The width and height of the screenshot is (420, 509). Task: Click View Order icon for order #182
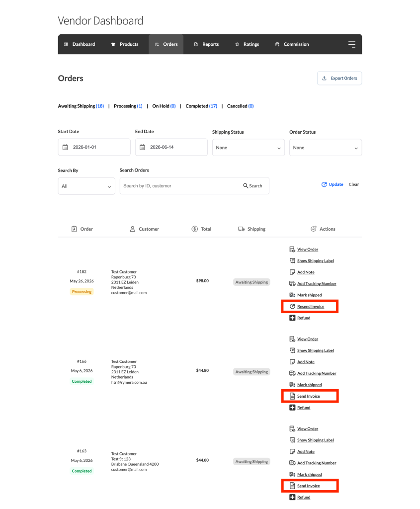tap(292, 250)
